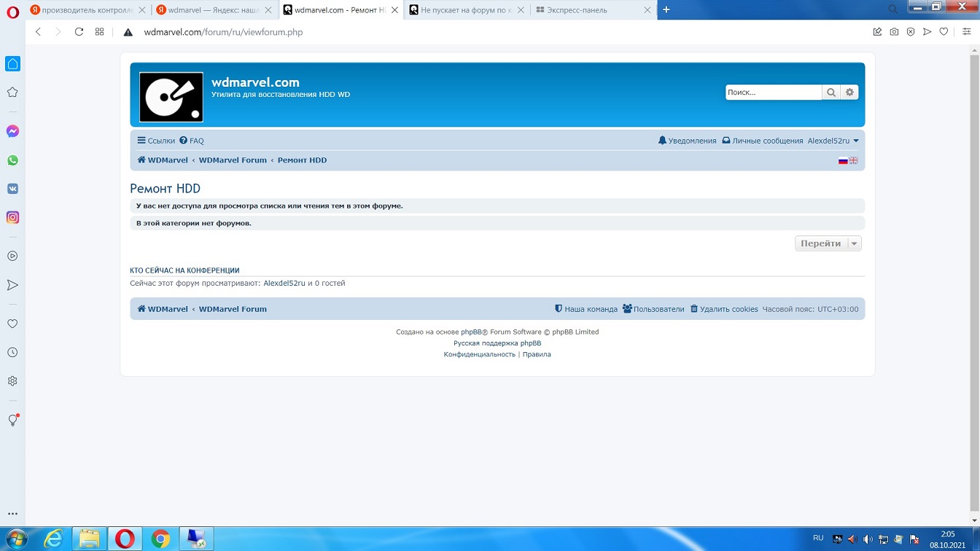Open the white speaker volume icon in the tray
Screen dimensions: 980x551
point(867,539)
